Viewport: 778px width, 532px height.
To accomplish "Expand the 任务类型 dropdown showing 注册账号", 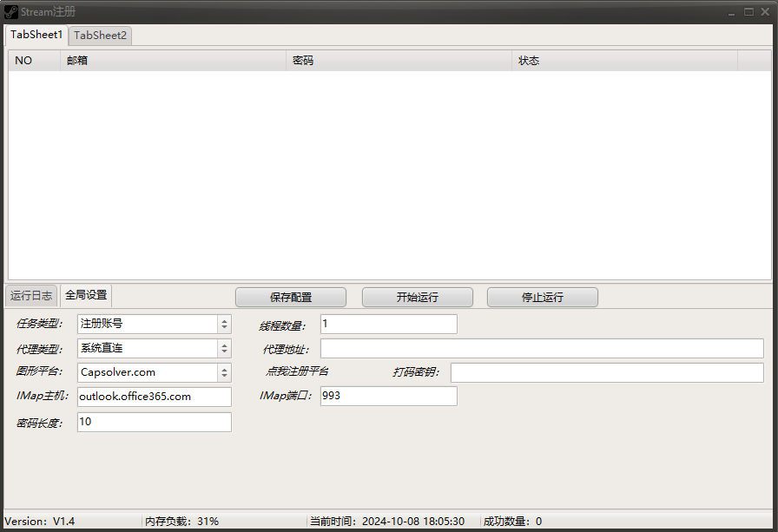I will coord(155,324).
